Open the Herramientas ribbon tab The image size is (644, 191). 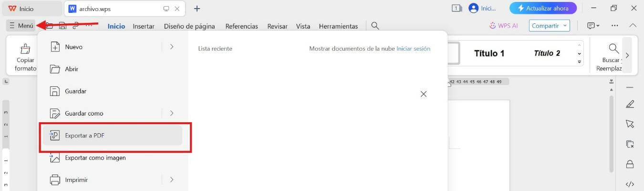338,26
